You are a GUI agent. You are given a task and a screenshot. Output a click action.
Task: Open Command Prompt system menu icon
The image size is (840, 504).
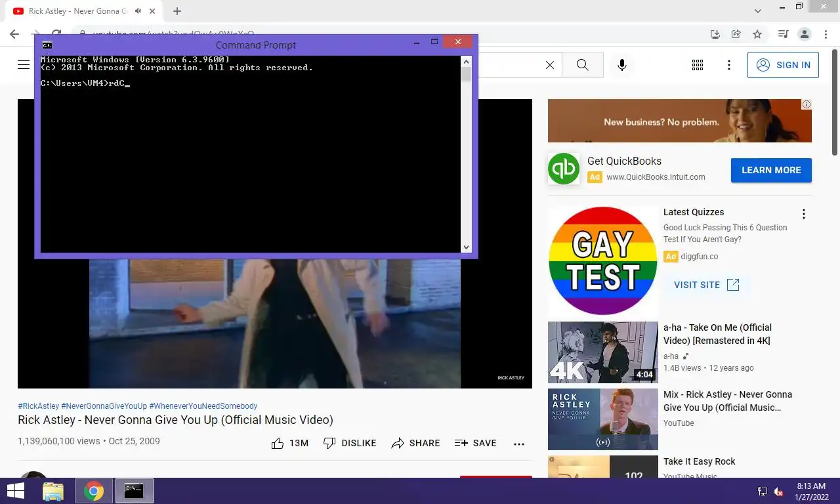pyautogui.click(x=47, y=45)
